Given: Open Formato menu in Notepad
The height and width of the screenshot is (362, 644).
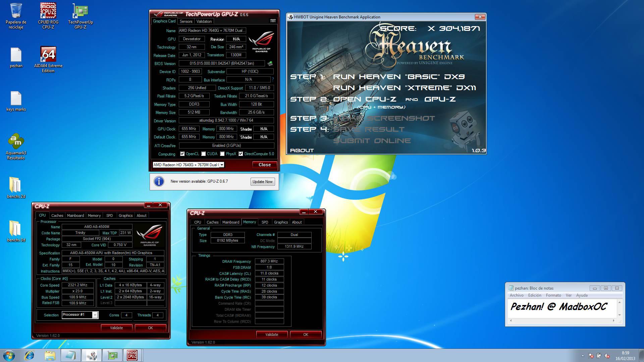Looking at the screenshot, I should point(553,295).
